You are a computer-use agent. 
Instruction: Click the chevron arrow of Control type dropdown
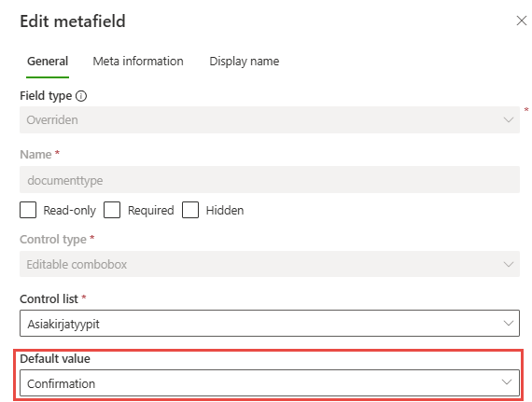click(x=509, y=264)
